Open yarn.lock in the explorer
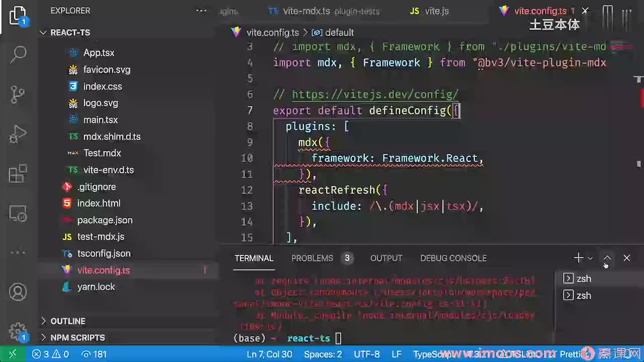The width and height of the screenshot is (644, 362). [x=96, y=287]
